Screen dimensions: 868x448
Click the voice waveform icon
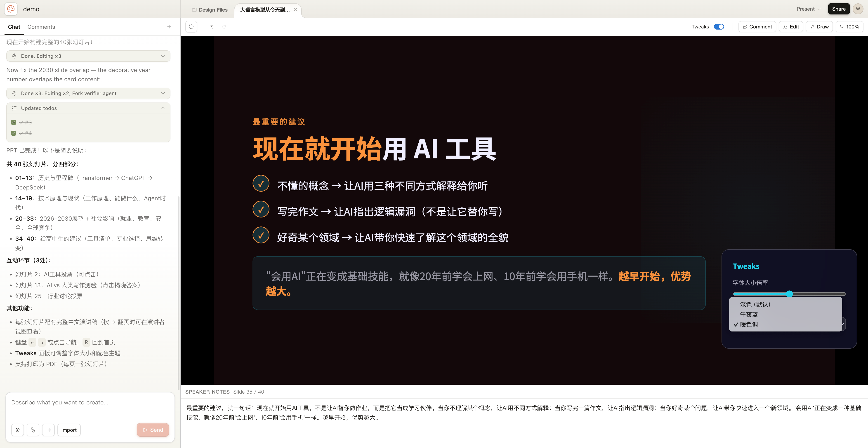(x=48, y=430)
